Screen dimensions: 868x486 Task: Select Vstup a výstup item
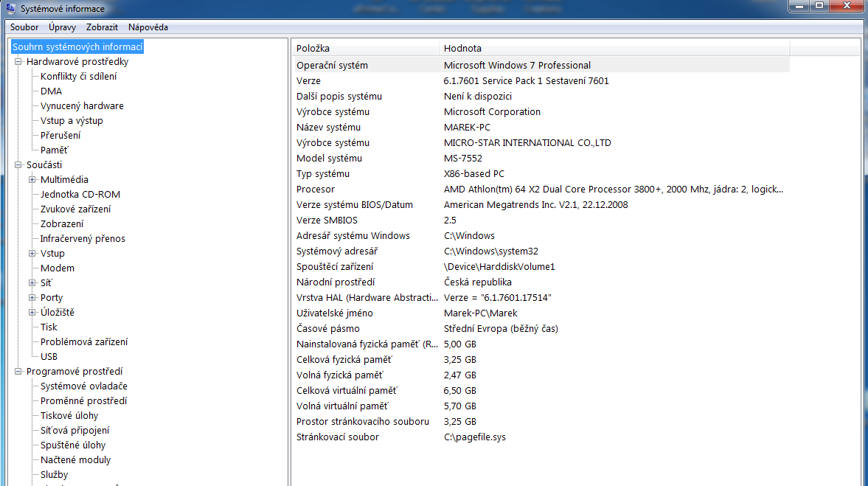[72, 121]
